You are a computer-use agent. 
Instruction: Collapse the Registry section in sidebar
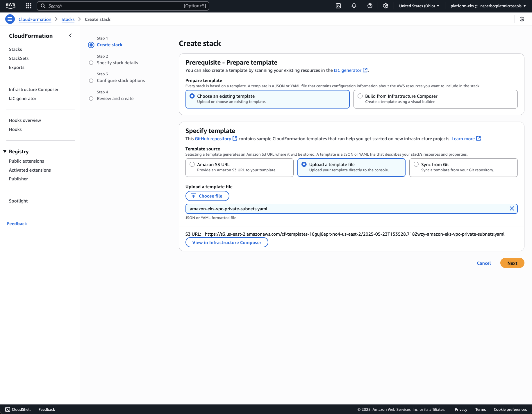coord(5,152)
